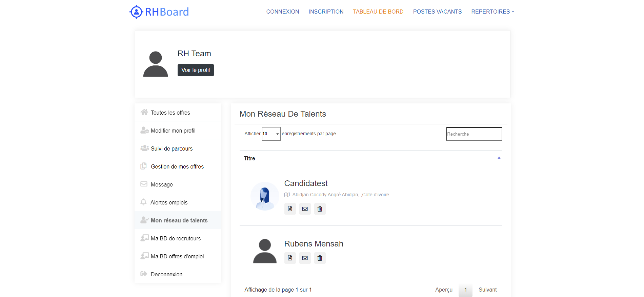Viewport: 644px width, 297px height.
Task: Go to TABLEAU DE BORD
Action: 378,12
